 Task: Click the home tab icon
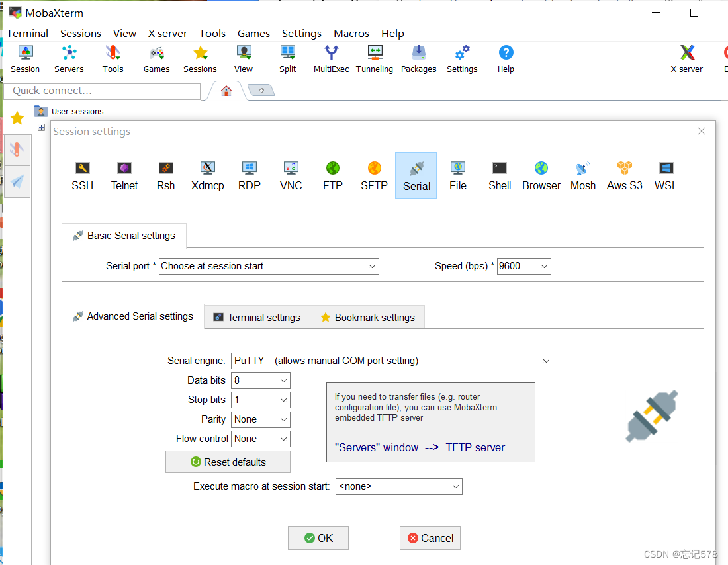click(226, 91)
